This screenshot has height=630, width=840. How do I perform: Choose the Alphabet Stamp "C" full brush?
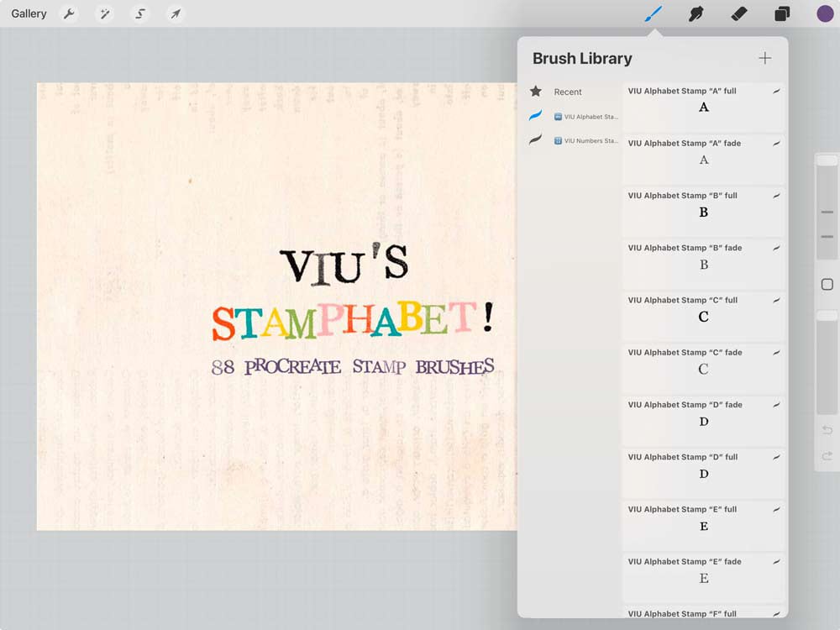[x=703, y=316]
